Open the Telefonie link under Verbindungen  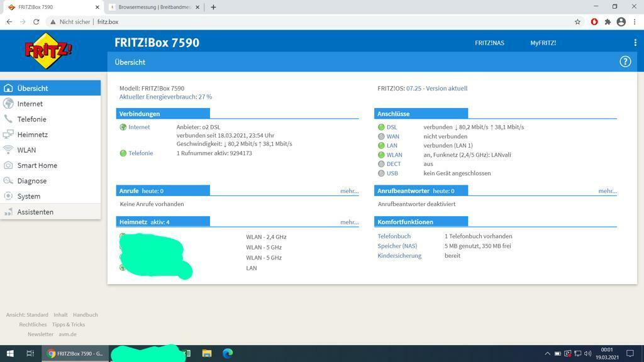click(x=140, y=153)
